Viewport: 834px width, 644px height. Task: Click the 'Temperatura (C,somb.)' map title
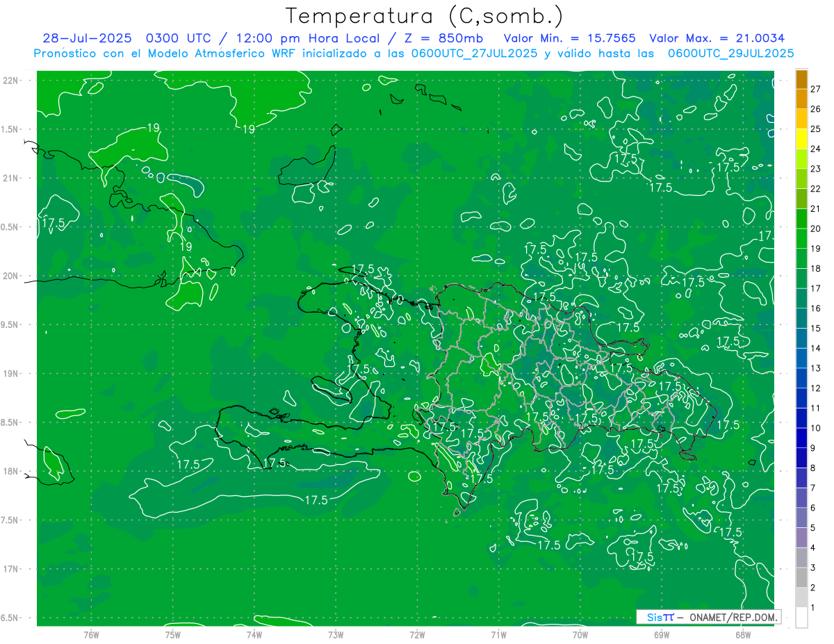coord(425,16)
